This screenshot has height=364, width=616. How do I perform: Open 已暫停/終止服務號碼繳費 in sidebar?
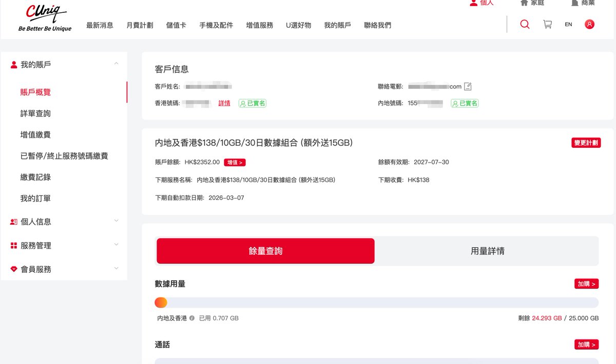click(64, 156)
